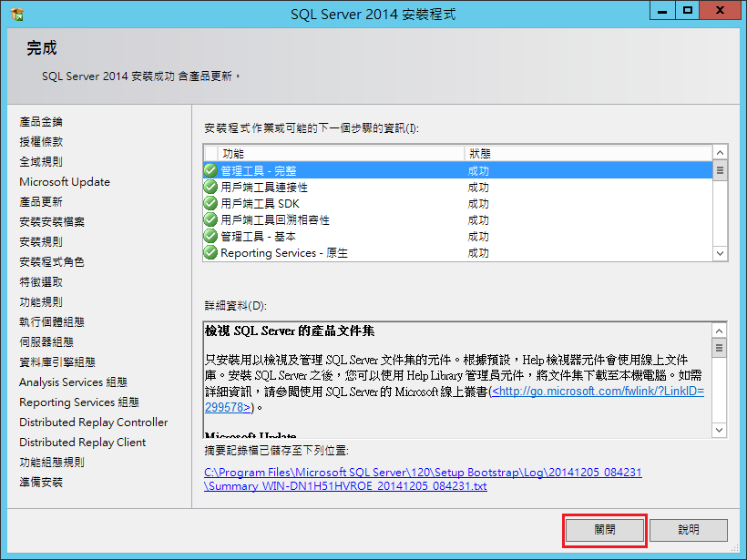747x560 pixels.
Task: Click the SQL Server setup title bar icon
Action: coord(16,15)
